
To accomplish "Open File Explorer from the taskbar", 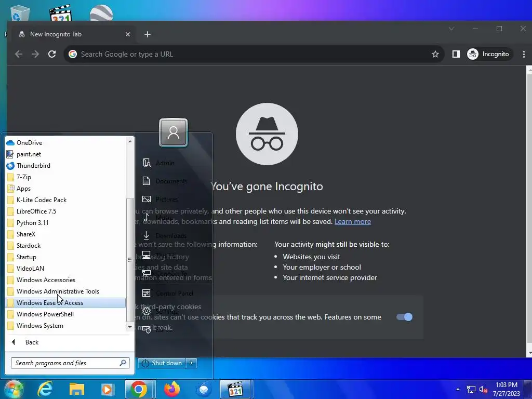I will [77, 389].
